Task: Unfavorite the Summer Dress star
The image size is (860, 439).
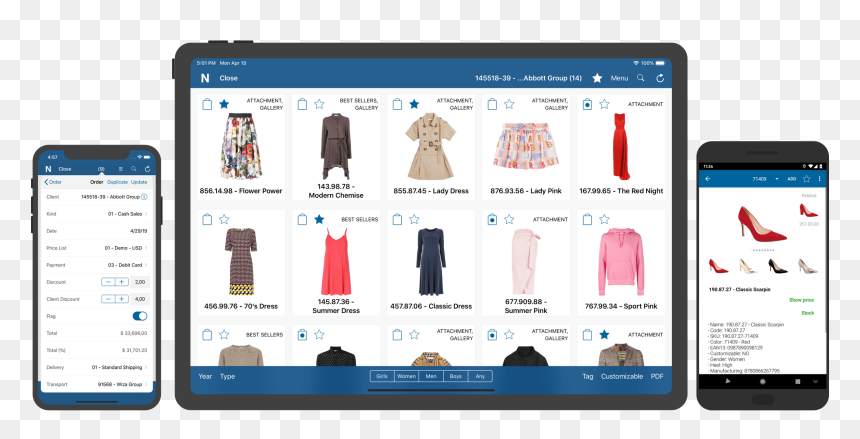Action: [319, 219]
